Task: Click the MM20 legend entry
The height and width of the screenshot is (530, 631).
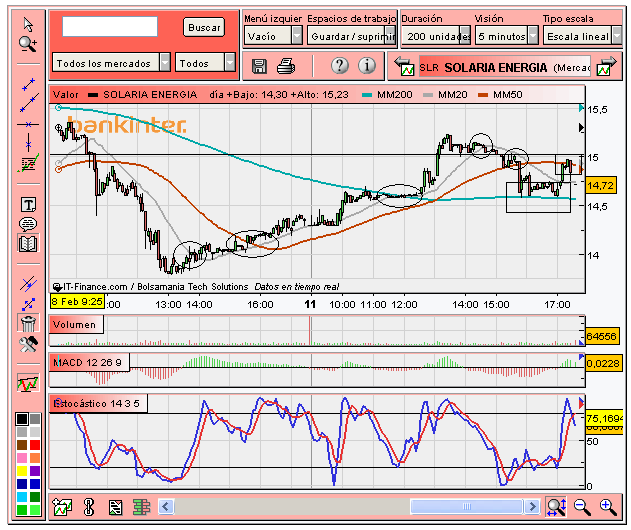Action: 445,95
